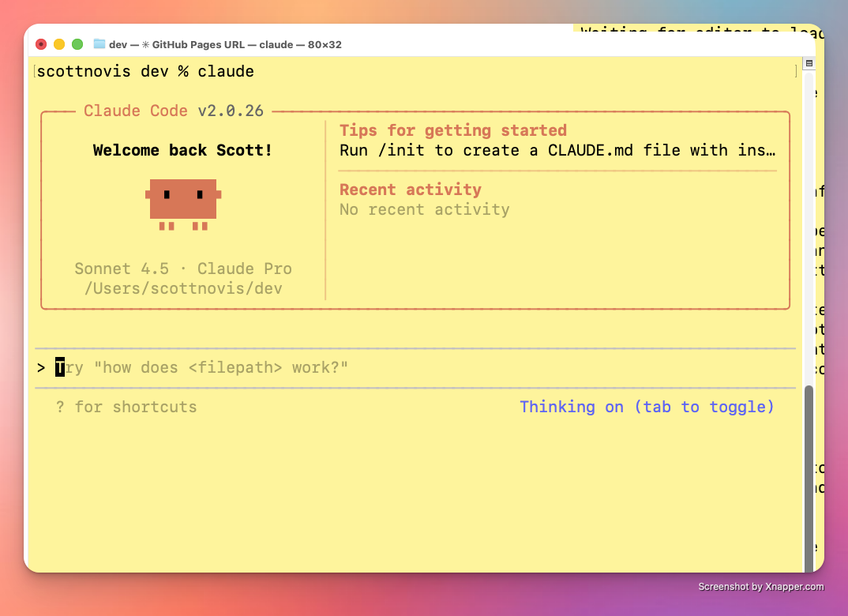Image resolution: width=848 pixels, height=616 pixels.
Task: Click the block cursor in the prompt line
Action: coord(60,366)
